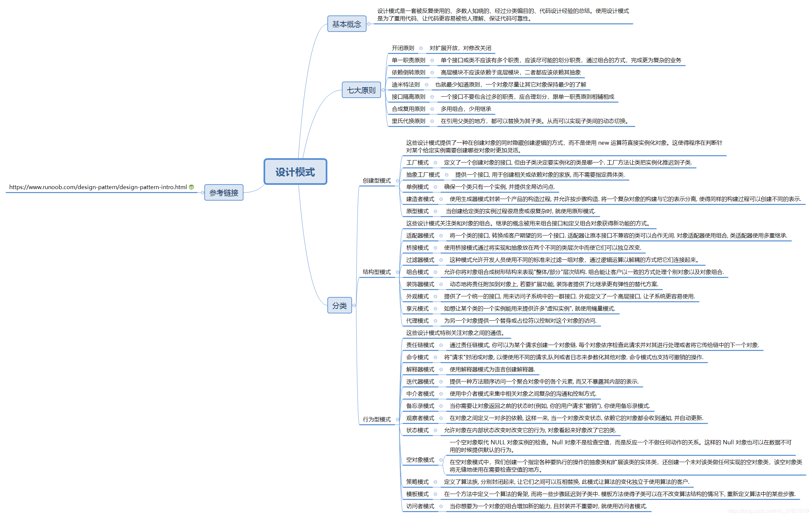Select the 适配器模式 topic
Viewport: 812px width, 517px height.
pos(420,235)
